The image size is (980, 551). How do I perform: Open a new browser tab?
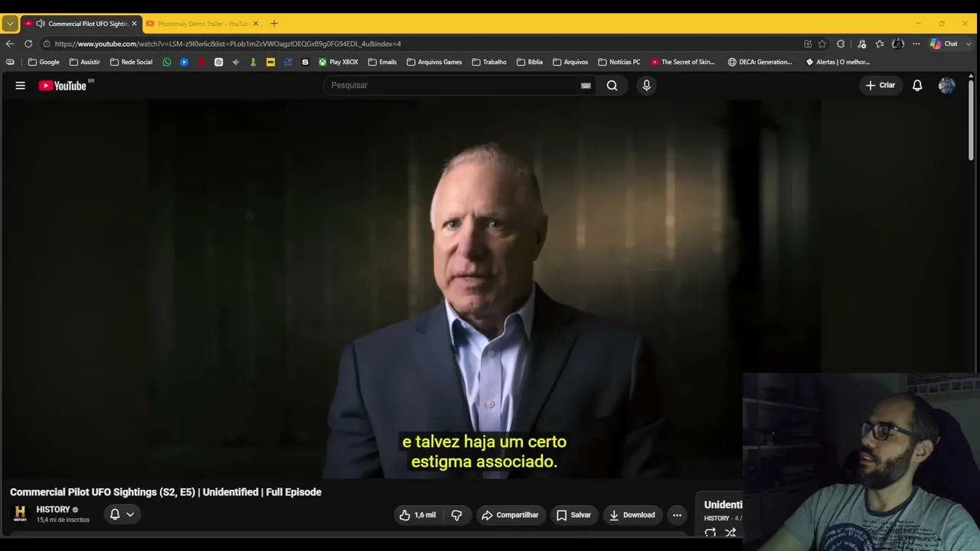274,24
